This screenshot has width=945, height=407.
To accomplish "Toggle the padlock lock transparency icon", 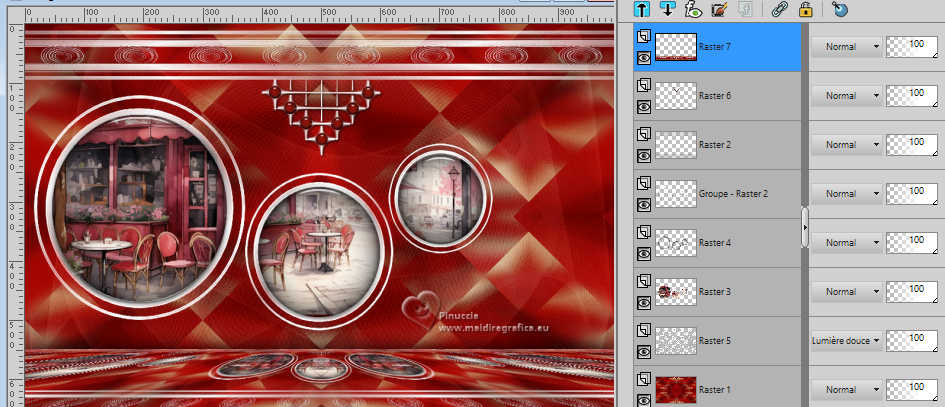I will click(805, 8).
